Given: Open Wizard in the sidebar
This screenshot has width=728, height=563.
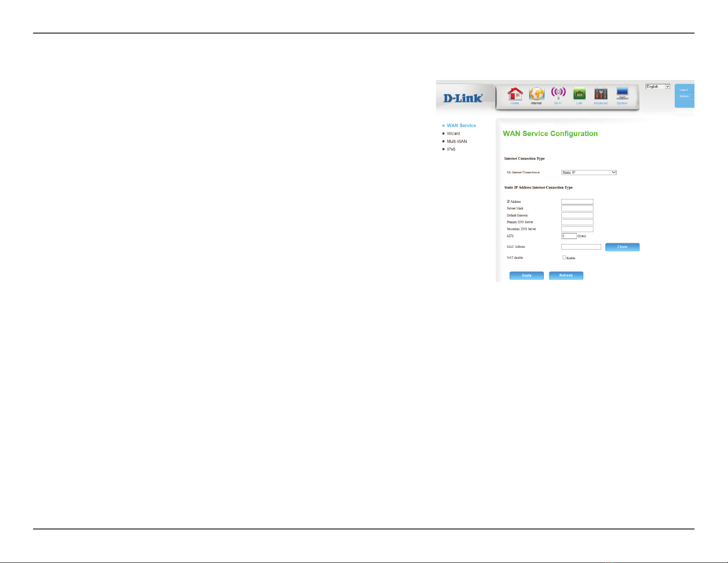Looking at the screenshot, I should coord(453,133).
